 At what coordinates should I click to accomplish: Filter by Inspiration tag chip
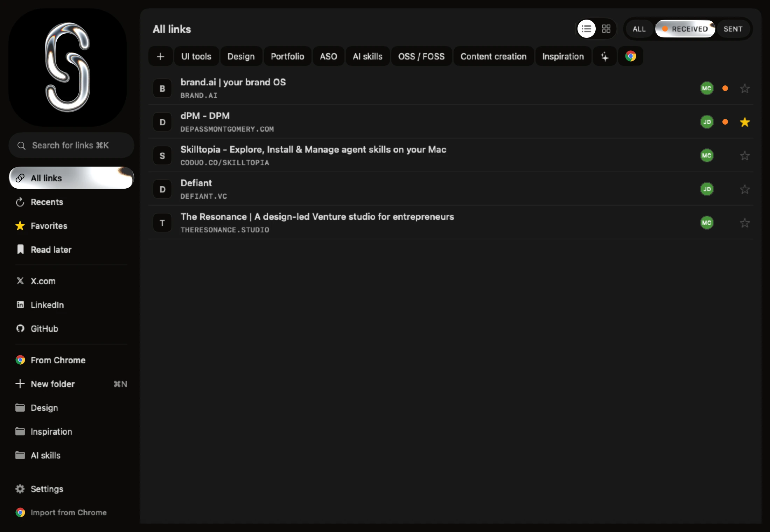click(x=563, y=56)
